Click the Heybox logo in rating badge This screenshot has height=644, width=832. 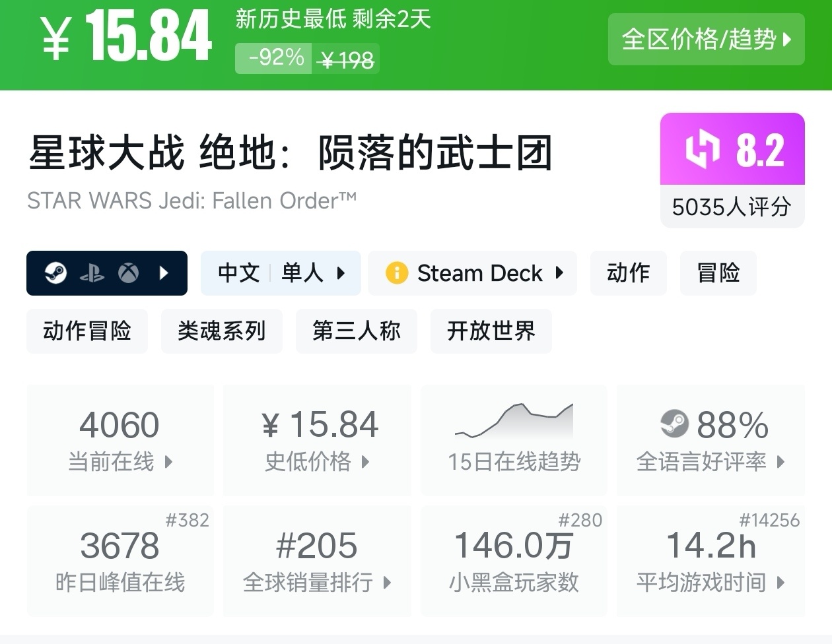click(x=701, y=149)
